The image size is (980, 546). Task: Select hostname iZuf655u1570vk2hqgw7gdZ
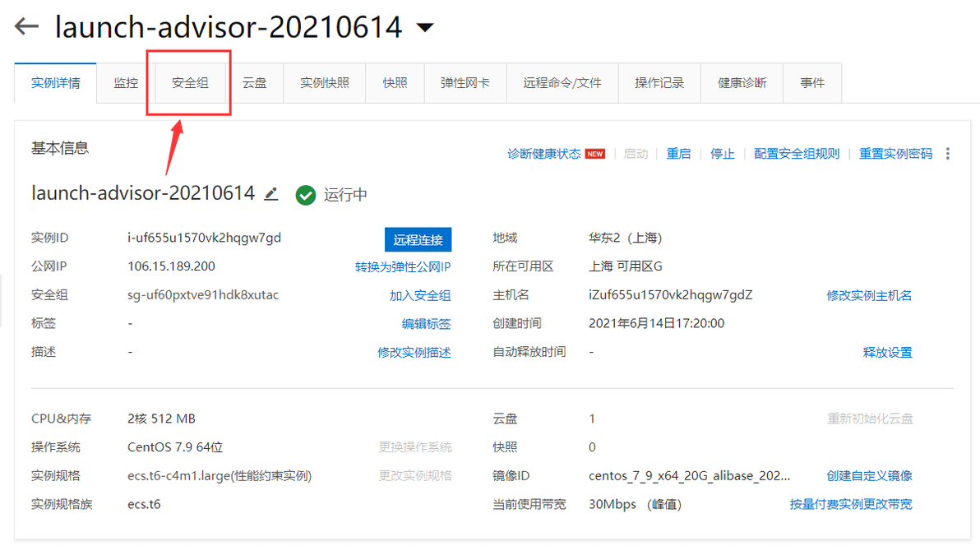671,295
